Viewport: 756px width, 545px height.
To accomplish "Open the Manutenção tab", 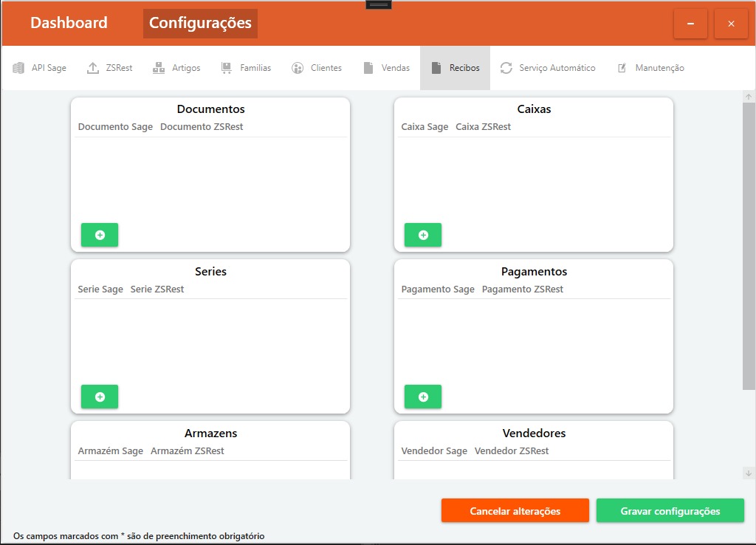I will (x=651, y=68).
